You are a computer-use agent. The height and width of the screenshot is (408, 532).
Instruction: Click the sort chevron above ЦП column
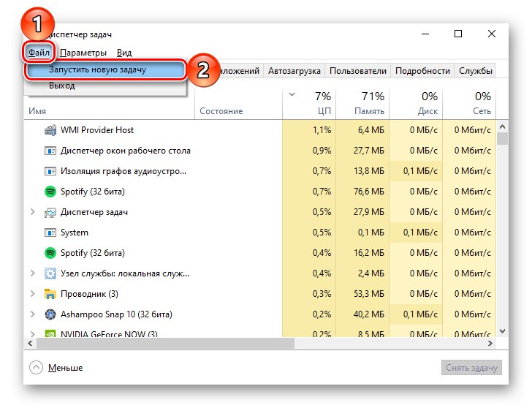pyautogui.click(x=292, y=95)
